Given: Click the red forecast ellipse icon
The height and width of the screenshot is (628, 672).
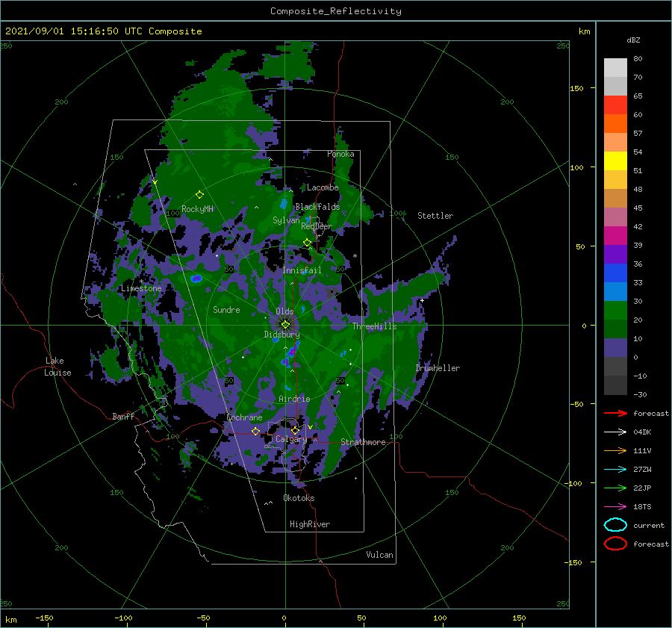Looking at the screenshot, I should tap(615, 544).
